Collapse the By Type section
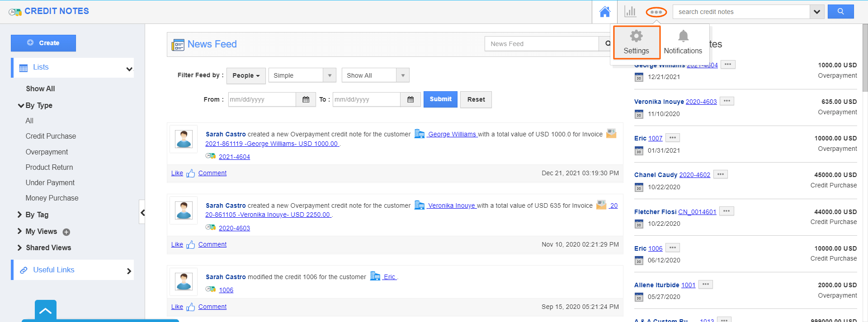 click(21, 105)
